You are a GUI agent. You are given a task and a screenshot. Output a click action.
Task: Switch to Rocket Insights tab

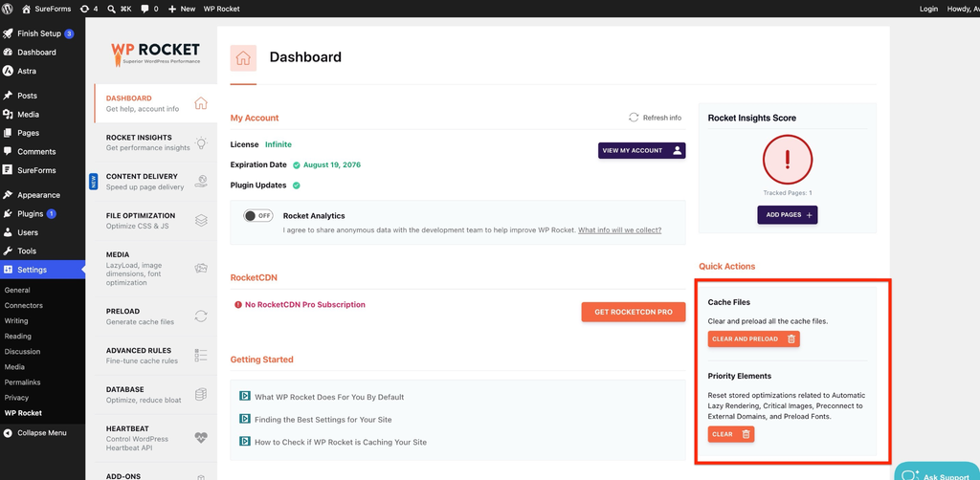[156, 142]
